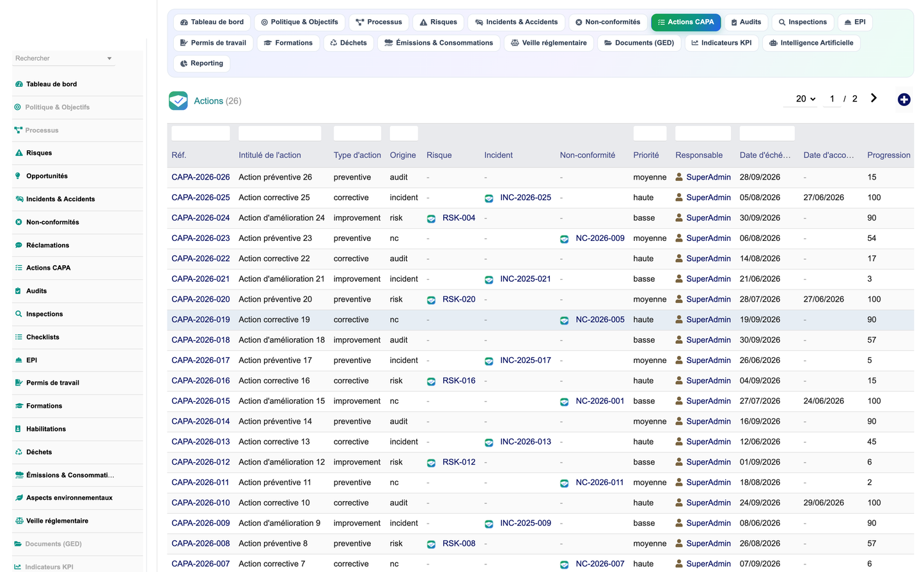This screenshot has width=924, height=572.
Task: Open the Indicateurs KPI top tab
Action: [721, 43]
